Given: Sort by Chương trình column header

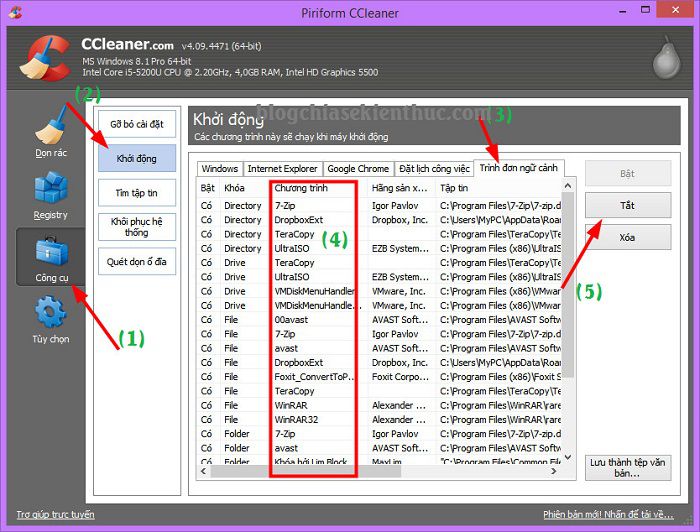Looking at the screenshot, I should click(x=319, y=188).
